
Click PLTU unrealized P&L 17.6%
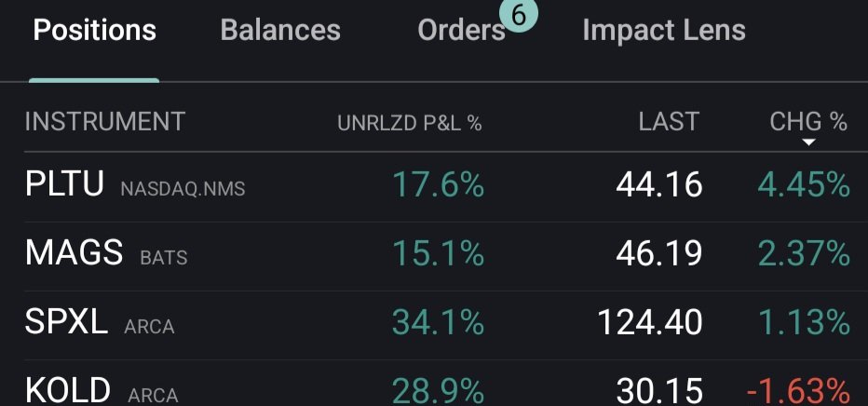point(437,185)
